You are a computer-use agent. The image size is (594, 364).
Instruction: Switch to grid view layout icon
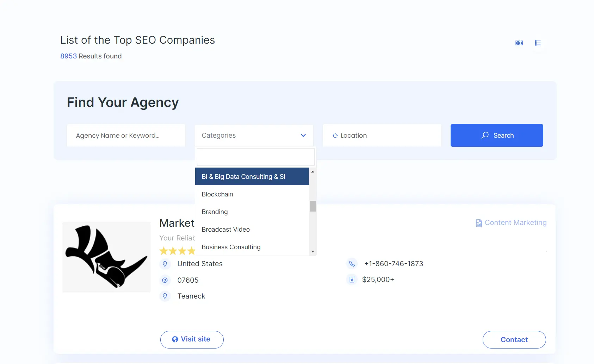[x=519, y=43]
